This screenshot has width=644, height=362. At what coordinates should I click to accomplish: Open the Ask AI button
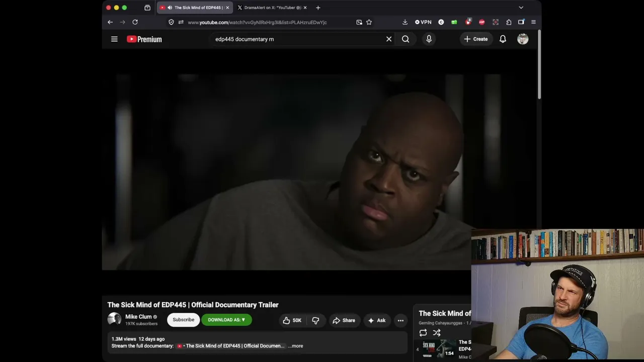point(376,320)
